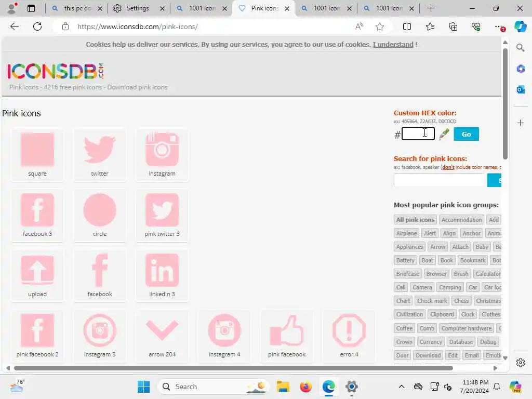Open the Accommodation icon group
532x399 pixels.
click(x=461, y=220)
